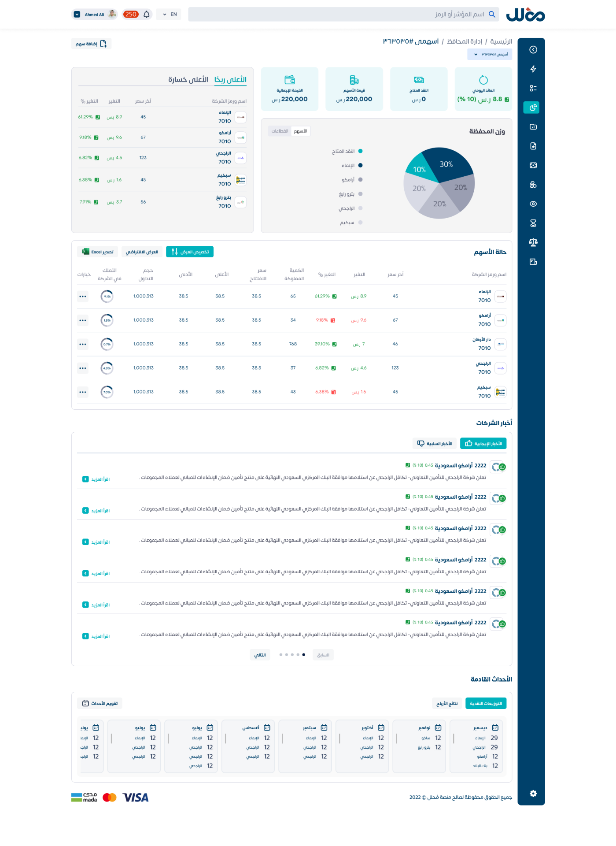
Task: Collapse sidebar with back arrow icon
Action: 533,50
